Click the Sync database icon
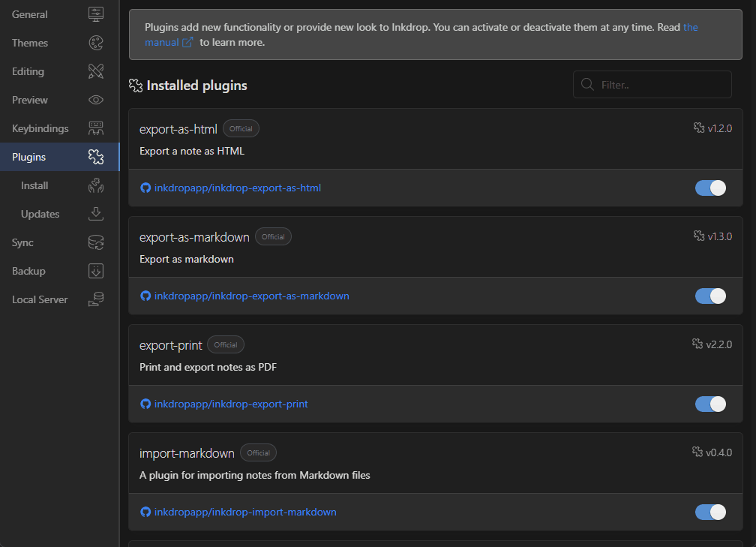The width and height of the screenshot is (756, 547). 96,242
